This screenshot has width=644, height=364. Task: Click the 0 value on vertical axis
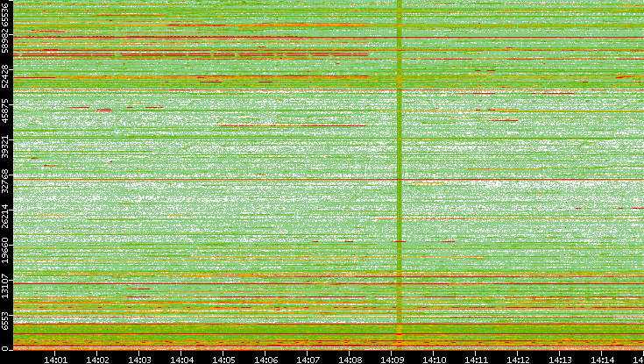pos(4,349)
